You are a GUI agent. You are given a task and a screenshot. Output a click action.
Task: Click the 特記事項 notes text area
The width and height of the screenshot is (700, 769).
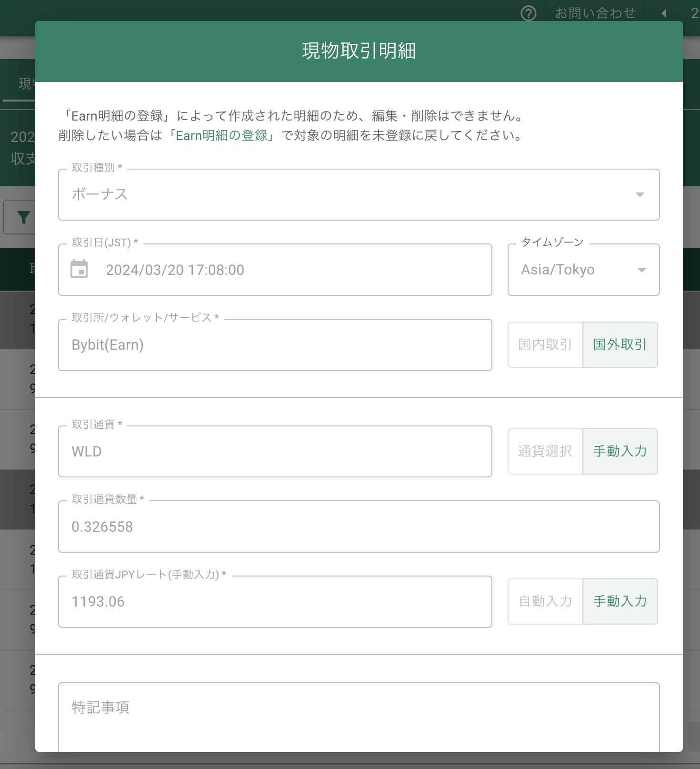point(359,717)
